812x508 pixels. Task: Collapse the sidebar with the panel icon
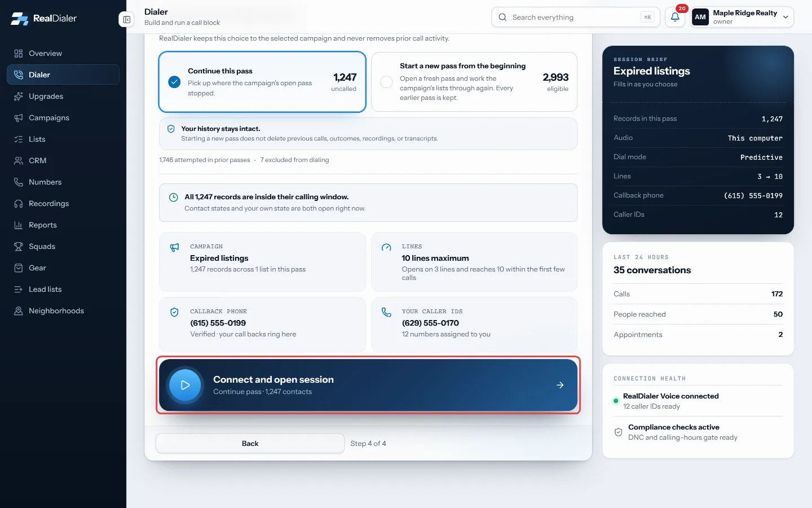click(127, 20)
